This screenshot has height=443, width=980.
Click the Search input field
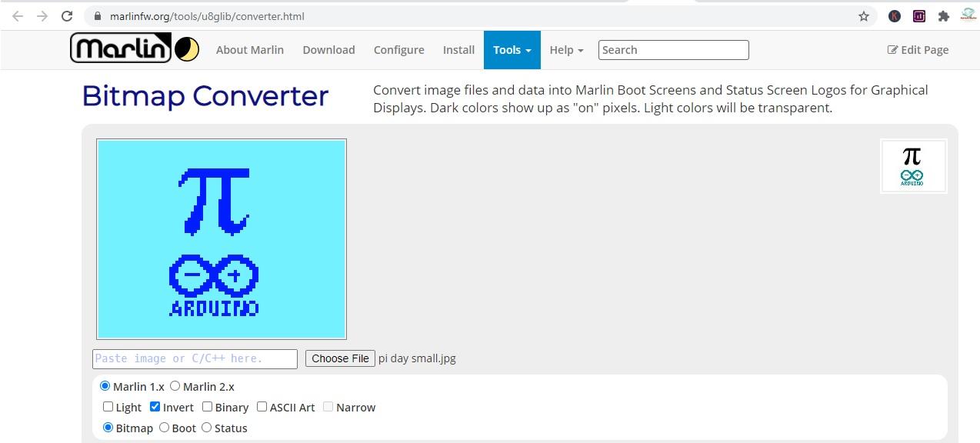point(673,50)
